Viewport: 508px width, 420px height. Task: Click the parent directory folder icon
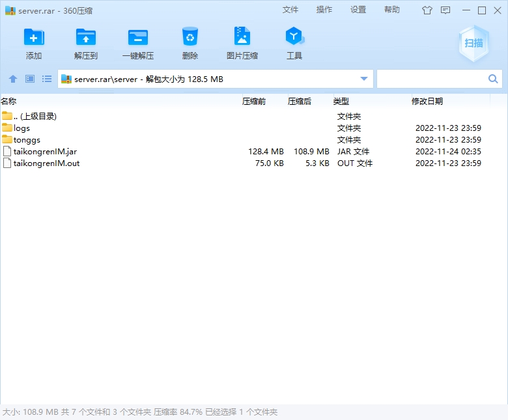7,115
